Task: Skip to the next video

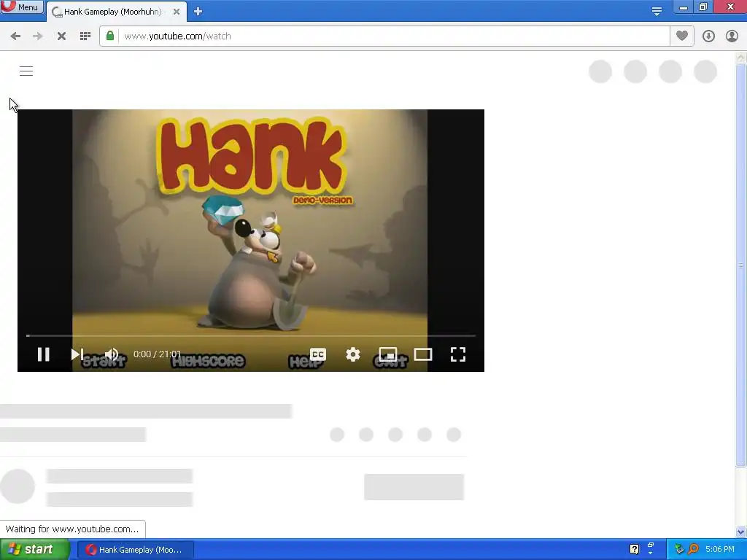Action: (77, 354)
